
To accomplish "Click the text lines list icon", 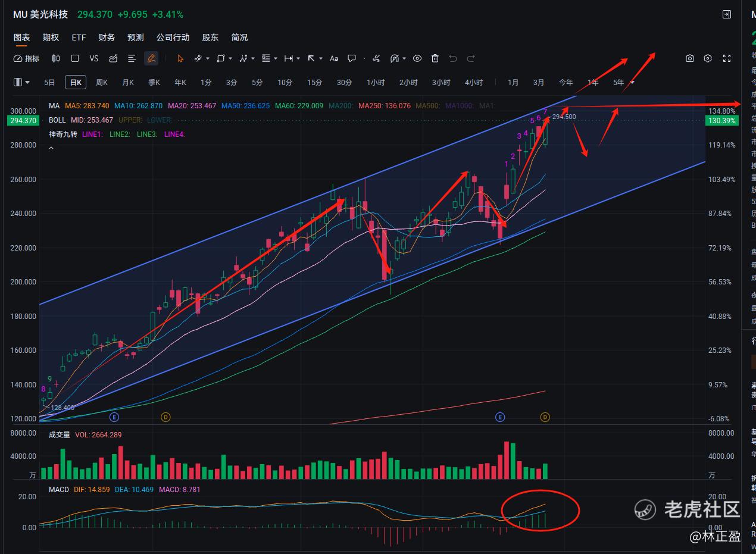I will (132, 58).
